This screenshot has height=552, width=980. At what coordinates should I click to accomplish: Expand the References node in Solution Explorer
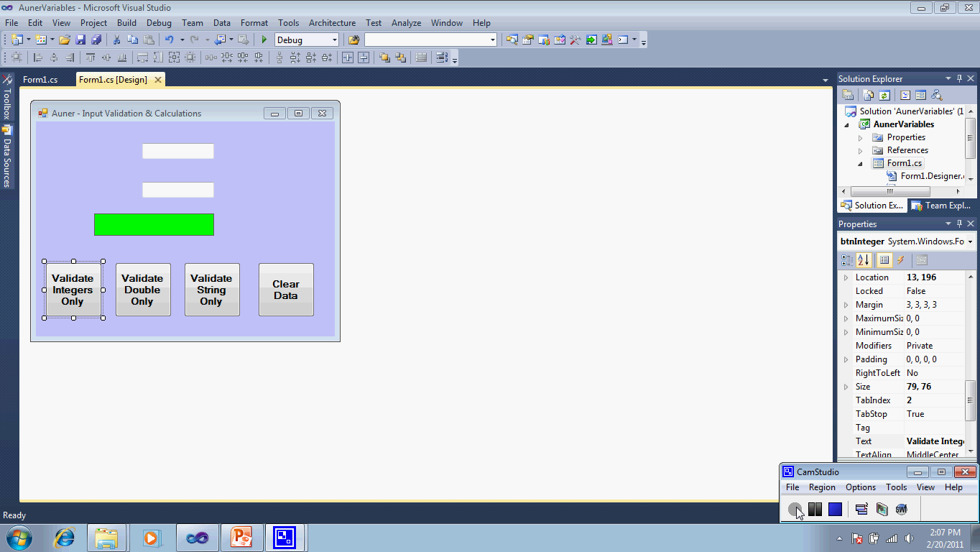pos(861,151)
